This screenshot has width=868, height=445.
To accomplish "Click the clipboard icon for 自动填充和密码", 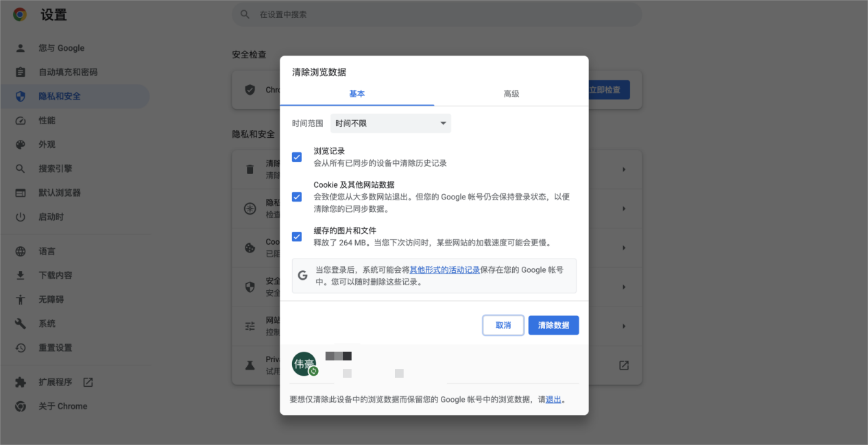I will pyautogui.click(x=21, y=72).
